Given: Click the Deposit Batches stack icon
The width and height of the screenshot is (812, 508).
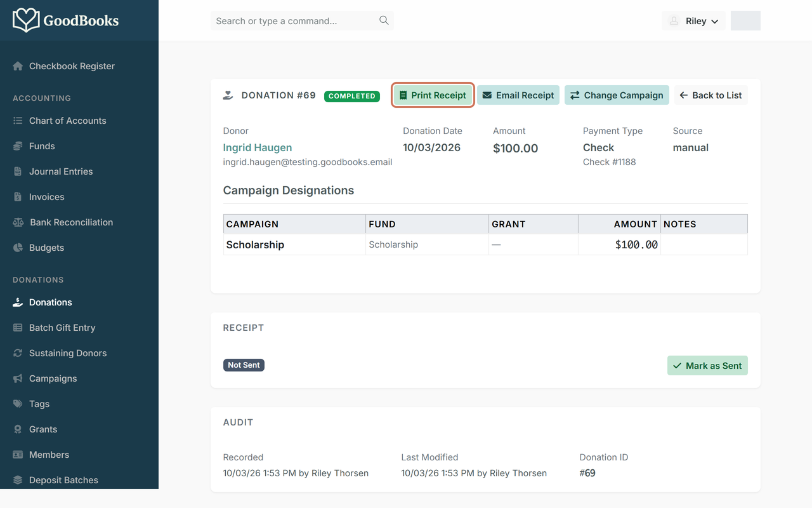Looking at the screenshot, I should coord(18,480).
